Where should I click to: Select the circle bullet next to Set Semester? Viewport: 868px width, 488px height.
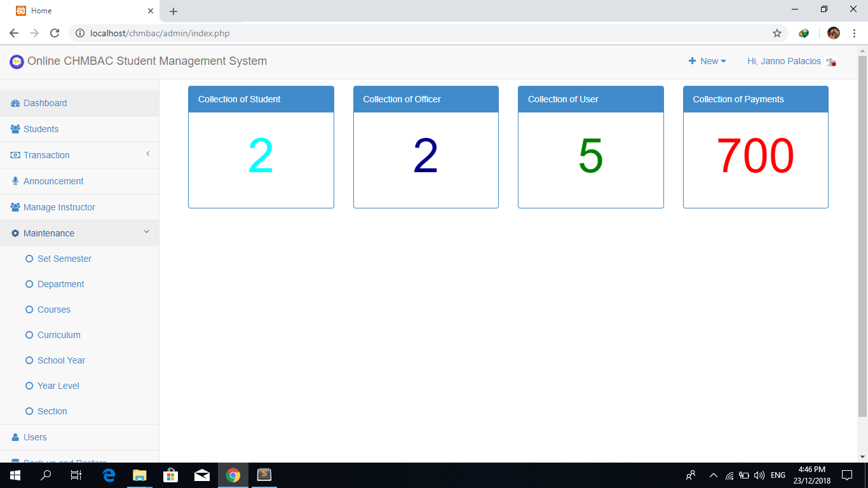tap(29, 259)
